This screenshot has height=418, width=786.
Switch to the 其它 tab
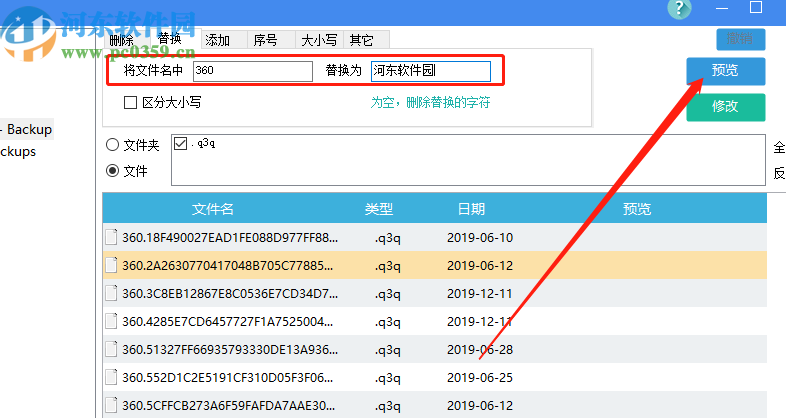[362, 40]
